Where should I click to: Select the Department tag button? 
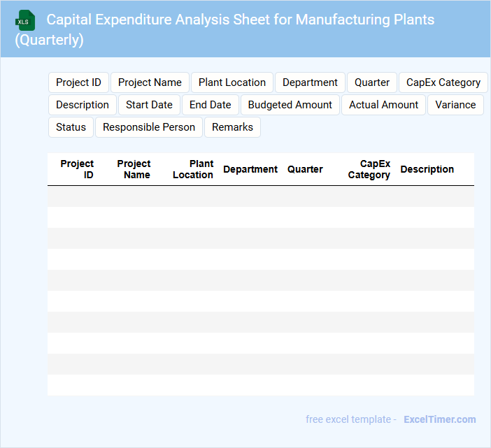pyautogui.click(x=310, y=82)
